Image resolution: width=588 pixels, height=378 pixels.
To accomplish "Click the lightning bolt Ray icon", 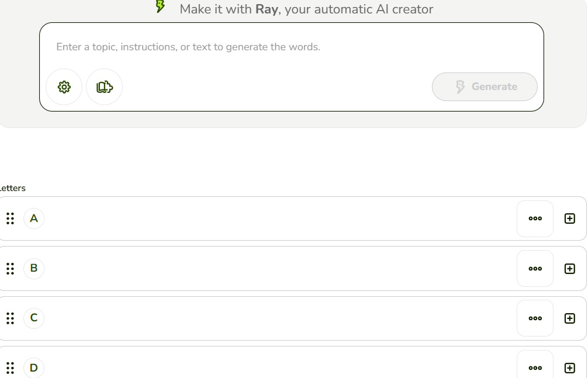I will pyautogui.click(x=161, y=6).
